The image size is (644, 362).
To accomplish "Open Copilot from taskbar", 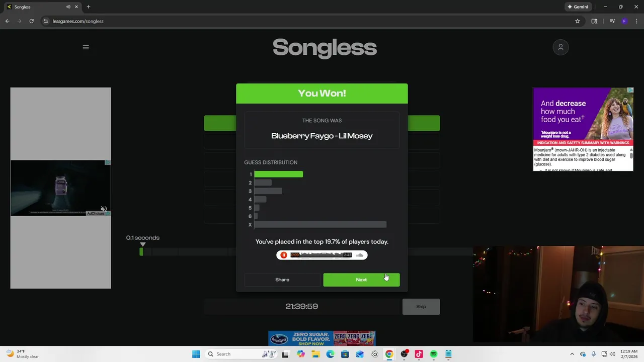I will pyautogui.click(x=300, y=354).
